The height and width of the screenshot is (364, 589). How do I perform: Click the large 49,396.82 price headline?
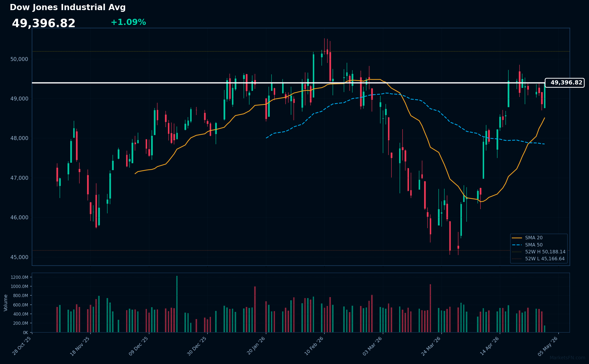[44, 23]
